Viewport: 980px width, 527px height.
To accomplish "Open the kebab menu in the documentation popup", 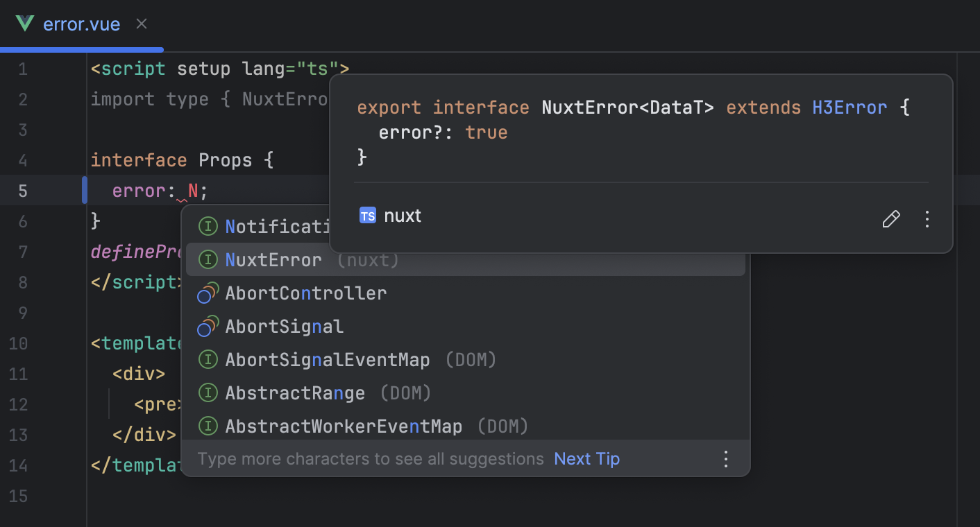I will (927, 218).
